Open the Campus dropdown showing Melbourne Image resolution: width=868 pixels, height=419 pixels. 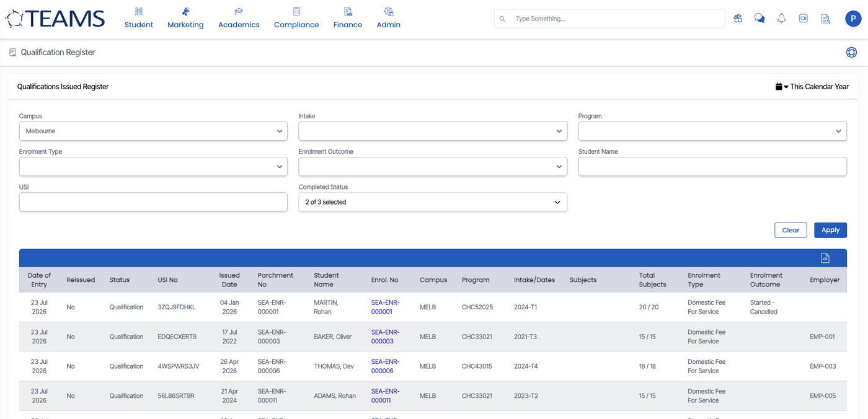(x=153, y=131)
